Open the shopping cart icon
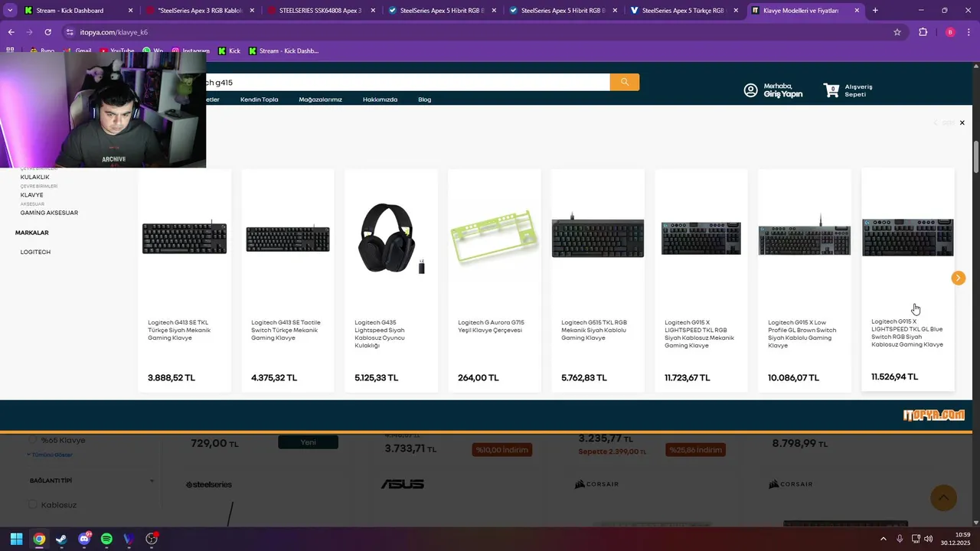 831,90
